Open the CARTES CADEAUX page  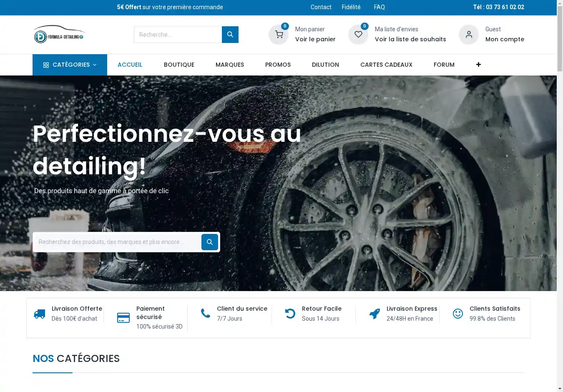point(386,65)
